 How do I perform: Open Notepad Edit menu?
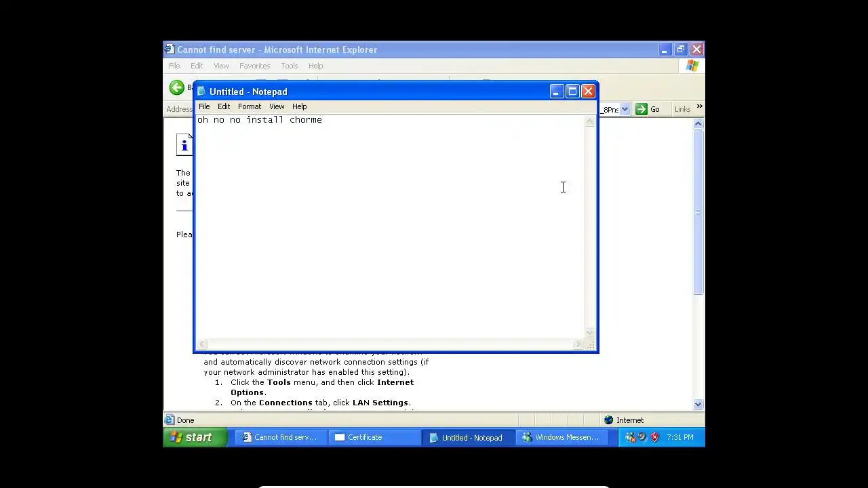224,106
